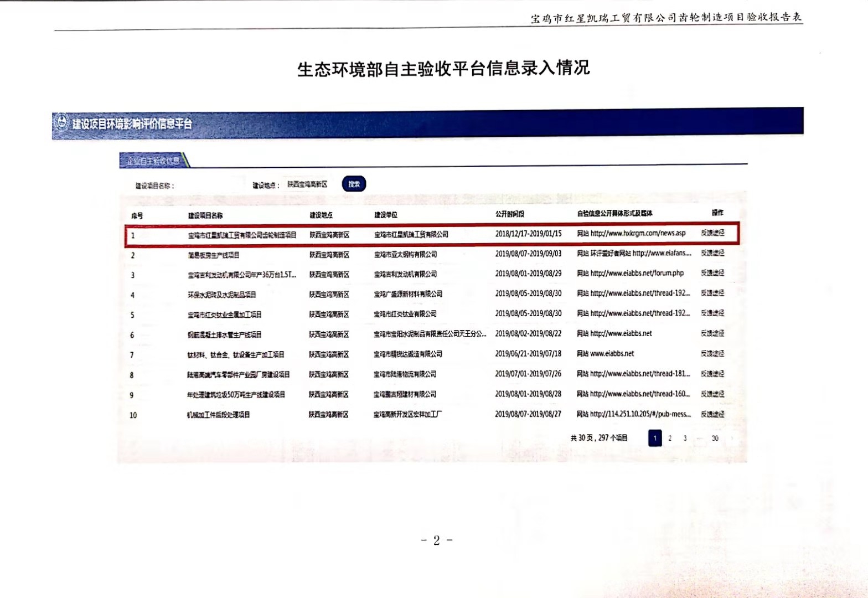
Task: Focus the 建设项目名称 input field
Action: (x=211, y=185)
